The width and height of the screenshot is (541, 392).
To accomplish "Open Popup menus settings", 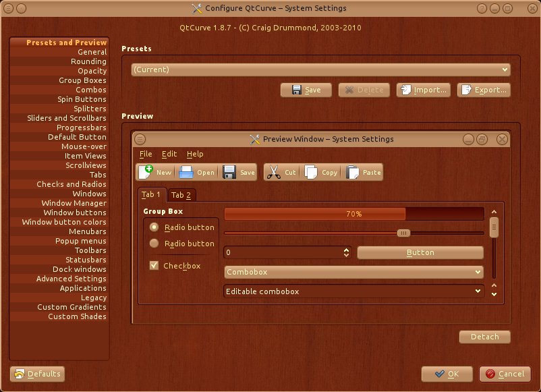I will 59,241.
